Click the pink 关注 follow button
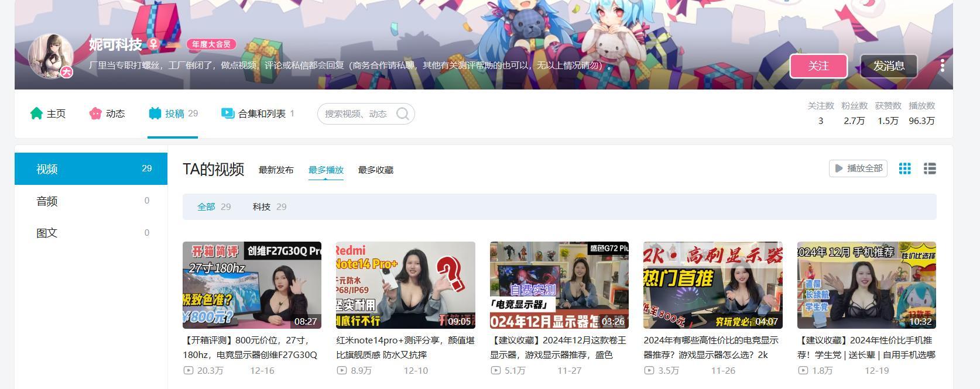 pyautogui.click(x=818, y=66)
